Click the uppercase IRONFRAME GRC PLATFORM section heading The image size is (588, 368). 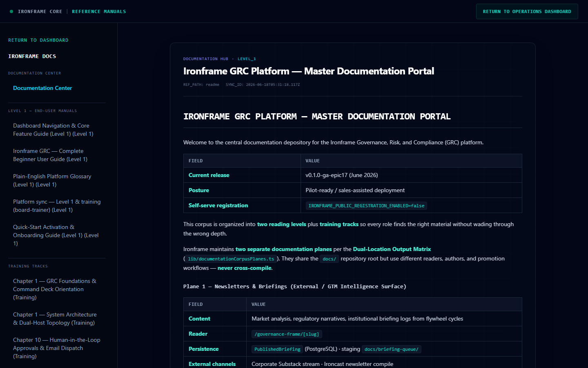point(317,117)
